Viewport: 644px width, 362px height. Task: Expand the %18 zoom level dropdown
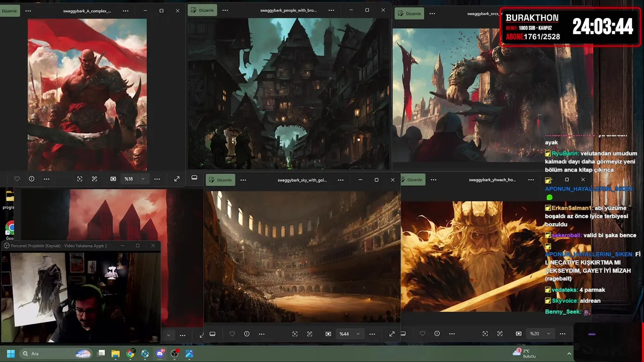[x=143, y=179]
